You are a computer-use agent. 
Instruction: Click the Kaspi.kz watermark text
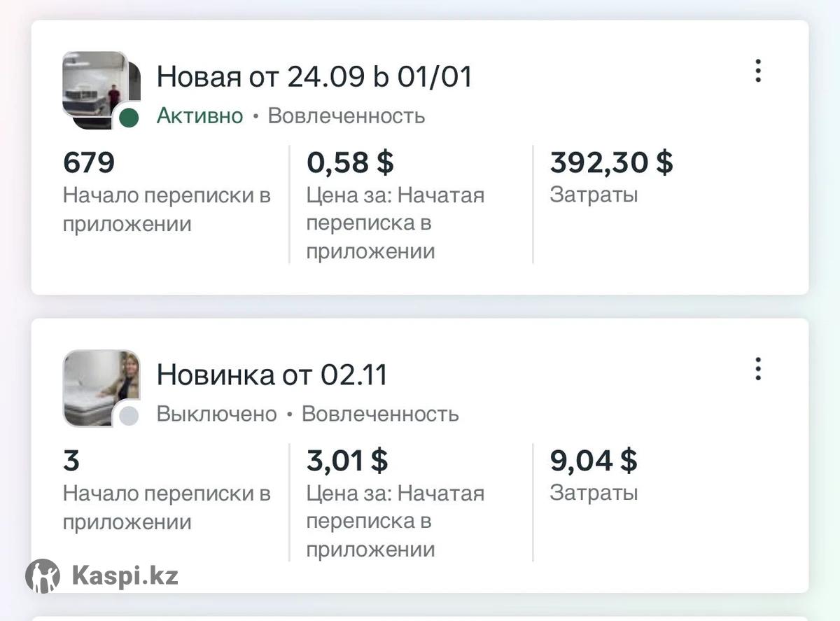125,576
